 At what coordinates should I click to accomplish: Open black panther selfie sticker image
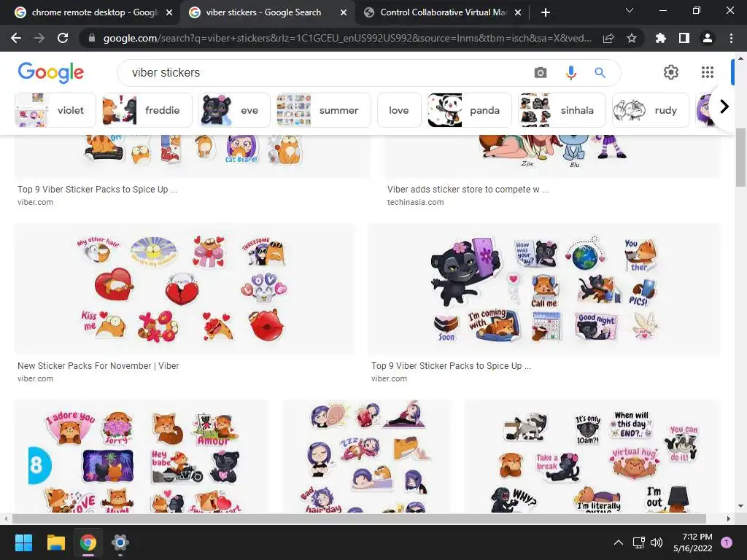(544, 289)
